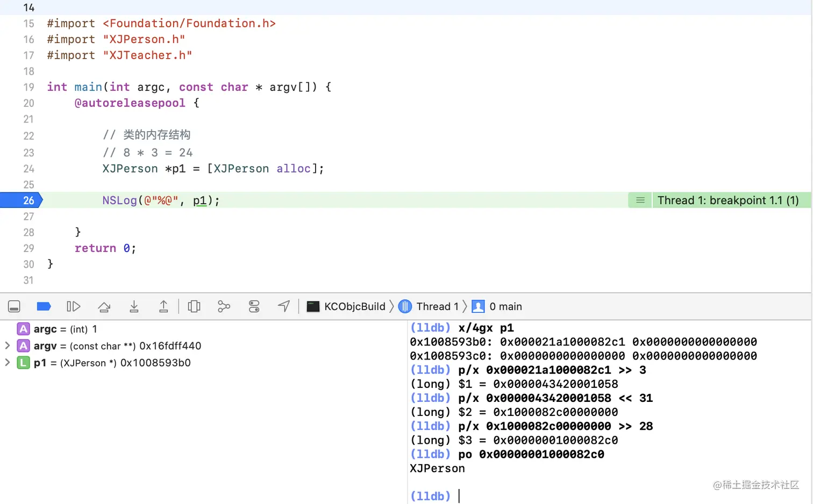Continue program execution
Viewport: 813px width, 504px height.
[x=74, y=307]
